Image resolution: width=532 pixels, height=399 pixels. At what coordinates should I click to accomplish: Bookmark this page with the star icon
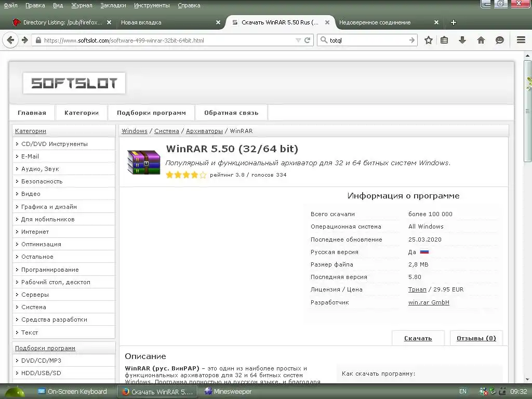point(429,40)
